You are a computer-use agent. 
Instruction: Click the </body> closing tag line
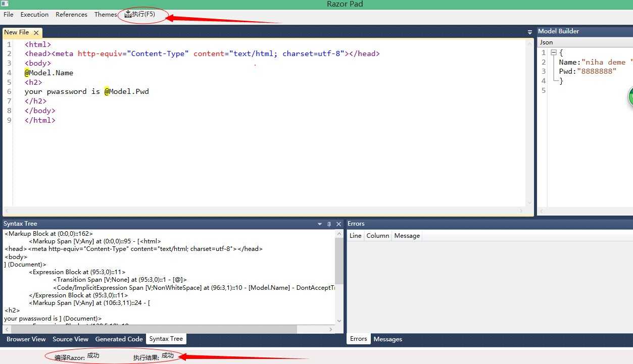click(40, 111)
